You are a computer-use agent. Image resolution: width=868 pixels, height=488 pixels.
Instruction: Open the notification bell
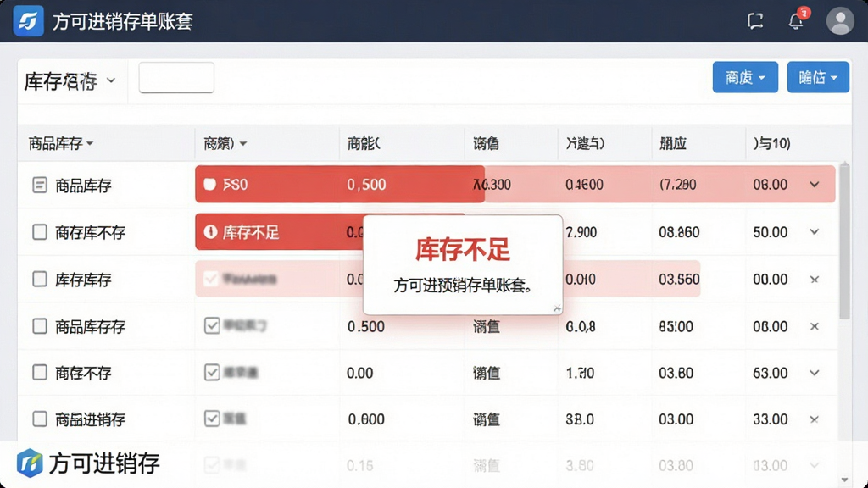click(x=796, y=21)
